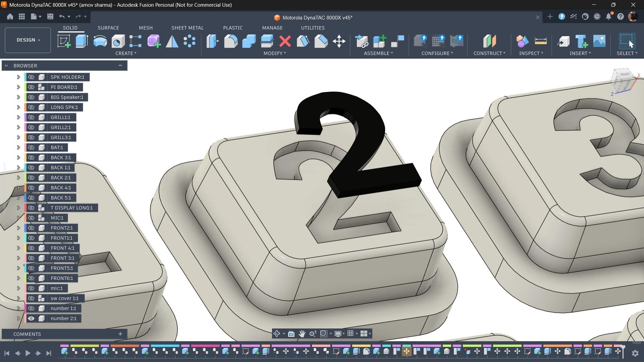Switch to the MESH tab
644x362 pixels.
pos(146,28)
